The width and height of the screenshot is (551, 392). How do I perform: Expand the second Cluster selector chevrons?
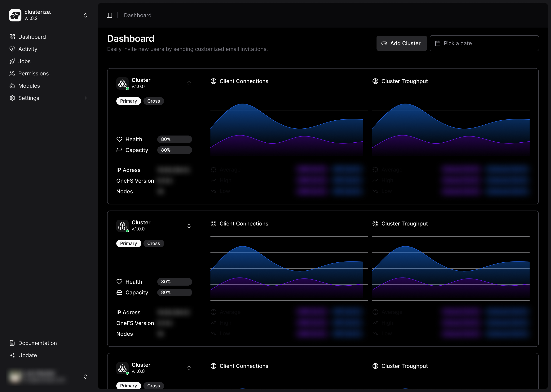pos(189,226)
